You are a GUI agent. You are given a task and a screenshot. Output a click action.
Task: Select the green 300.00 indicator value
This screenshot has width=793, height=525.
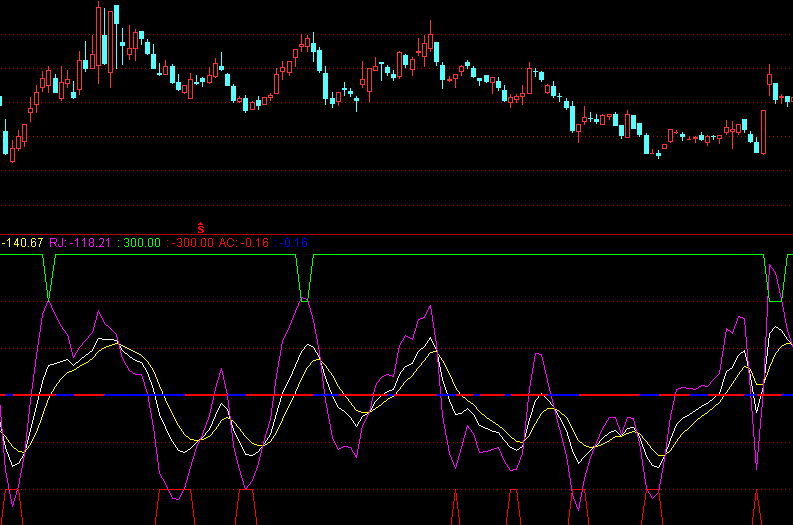point(141,243)
